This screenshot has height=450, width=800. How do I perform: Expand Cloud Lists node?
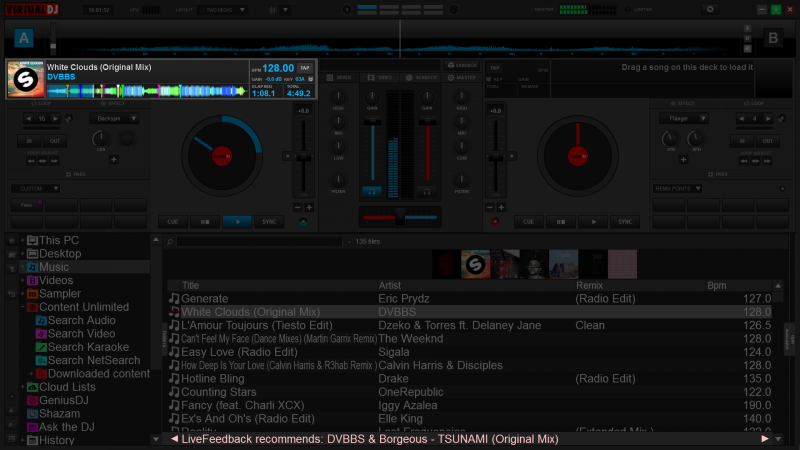22,387
